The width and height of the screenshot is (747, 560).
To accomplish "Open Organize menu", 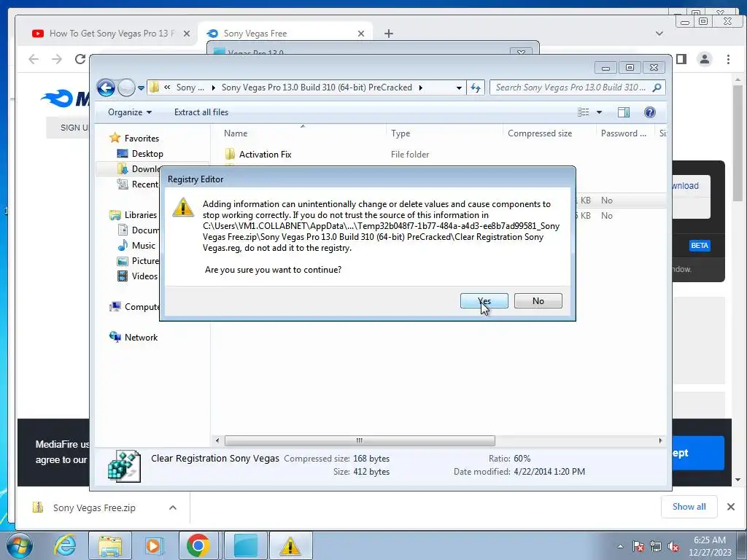I will pos(130,112).
